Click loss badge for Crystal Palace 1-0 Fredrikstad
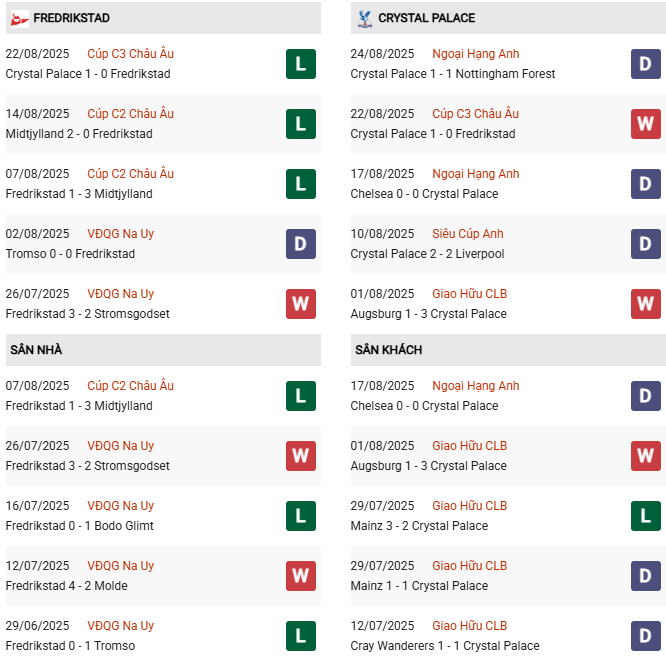 click(301, 64)
